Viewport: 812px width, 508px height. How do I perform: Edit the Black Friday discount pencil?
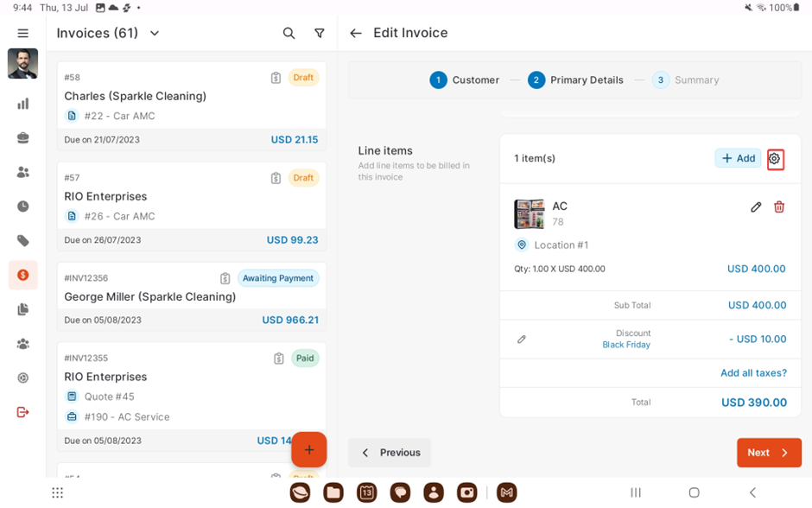(522, 340)
